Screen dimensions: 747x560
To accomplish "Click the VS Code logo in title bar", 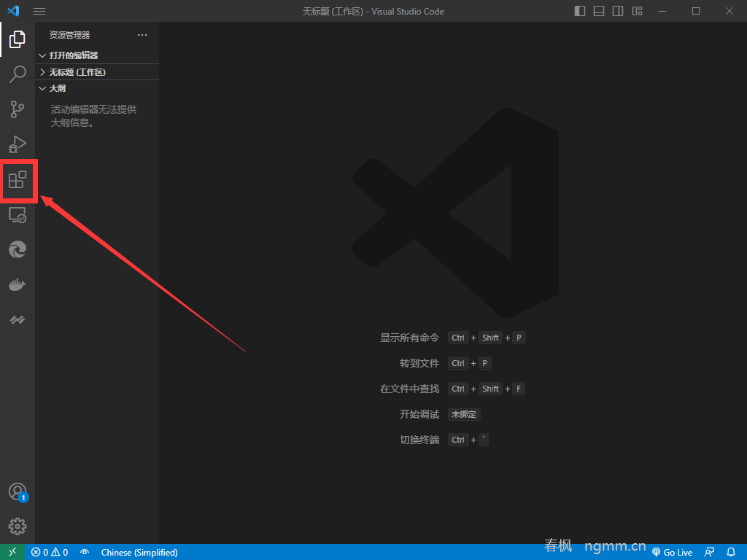I will point(13,10).
